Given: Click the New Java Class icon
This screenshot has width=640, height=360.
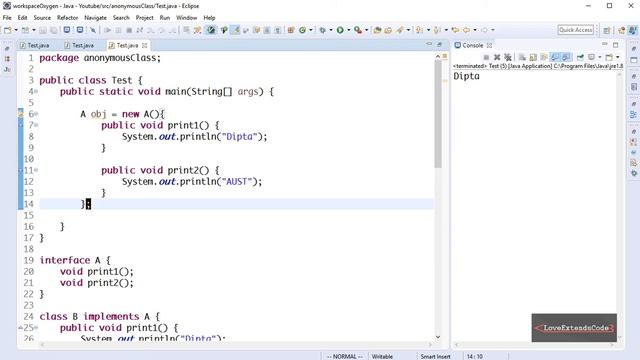Looking at the screenshot, I should tap(302, 30).
